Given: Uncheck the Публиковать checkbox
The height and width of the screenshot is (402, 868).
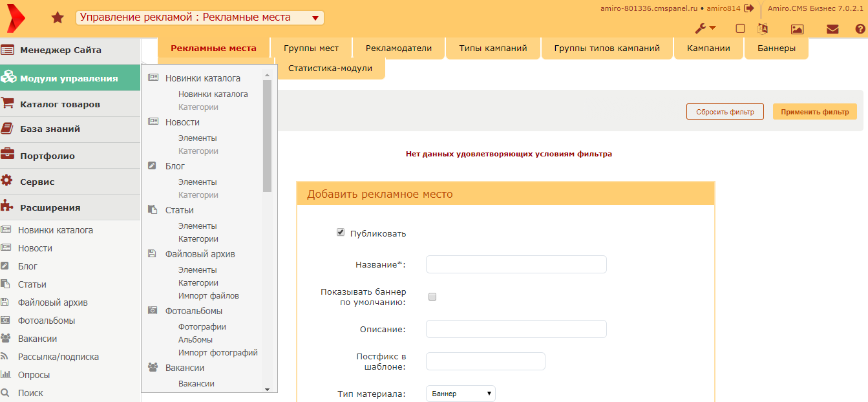Looking at the screenshot, I should point(341,232).
